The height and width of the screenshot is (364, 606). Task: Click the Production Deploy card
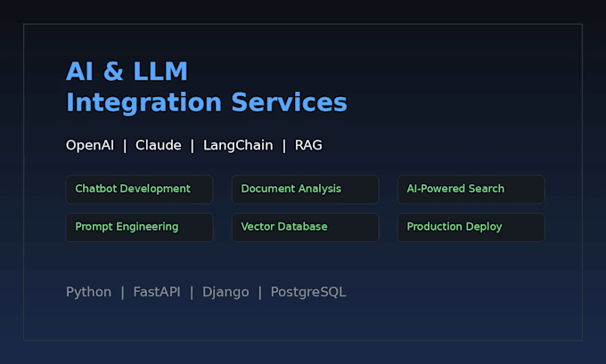pyautogui.click(x=471, y=227)
